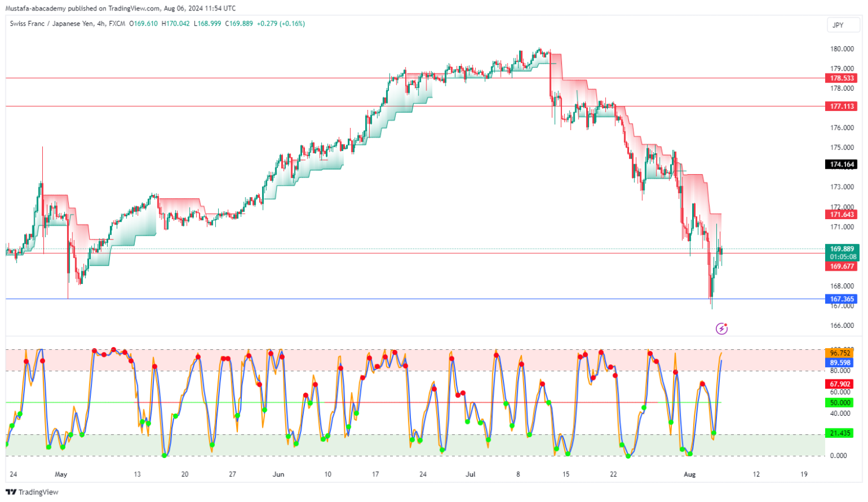Click the 169.677 red price label

click(842, 267)
